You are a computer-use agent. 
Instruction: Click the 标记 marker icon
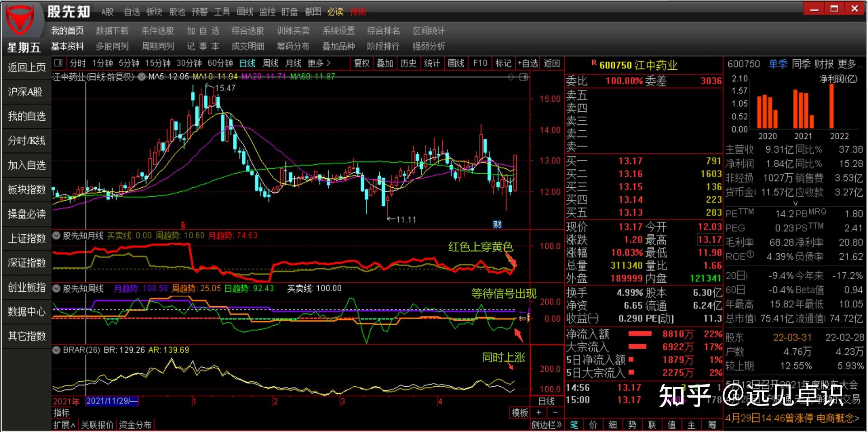503,63
